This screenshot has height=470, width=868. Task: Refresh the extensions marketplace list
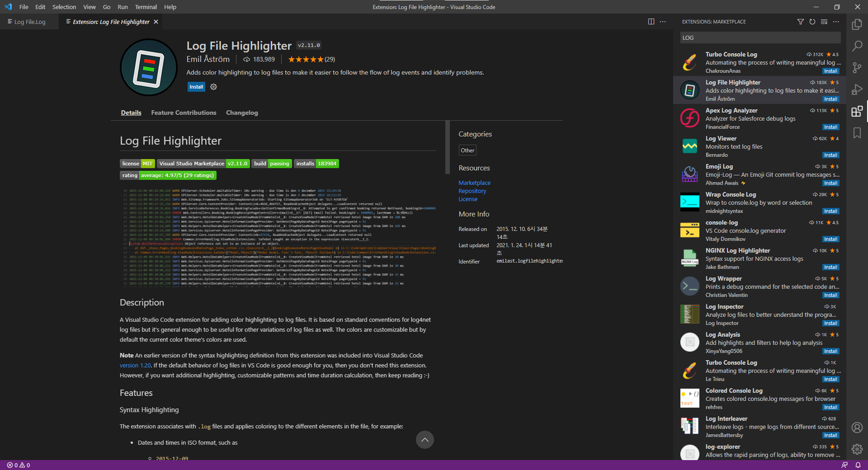point(812,22)
